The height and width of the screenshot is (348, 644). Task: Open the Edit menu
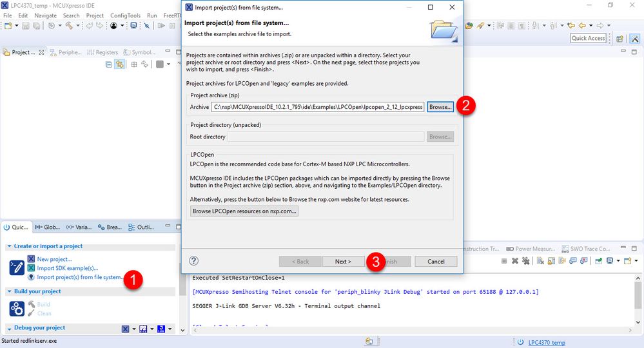(23, 15)
